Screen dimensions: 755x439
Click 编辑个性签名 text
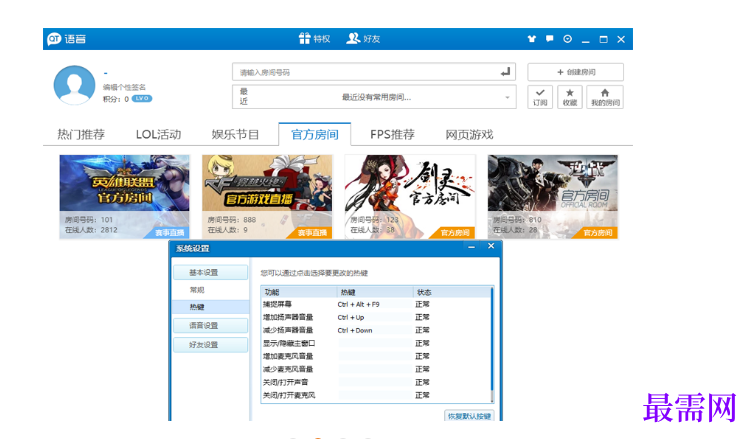pos(124,87)
